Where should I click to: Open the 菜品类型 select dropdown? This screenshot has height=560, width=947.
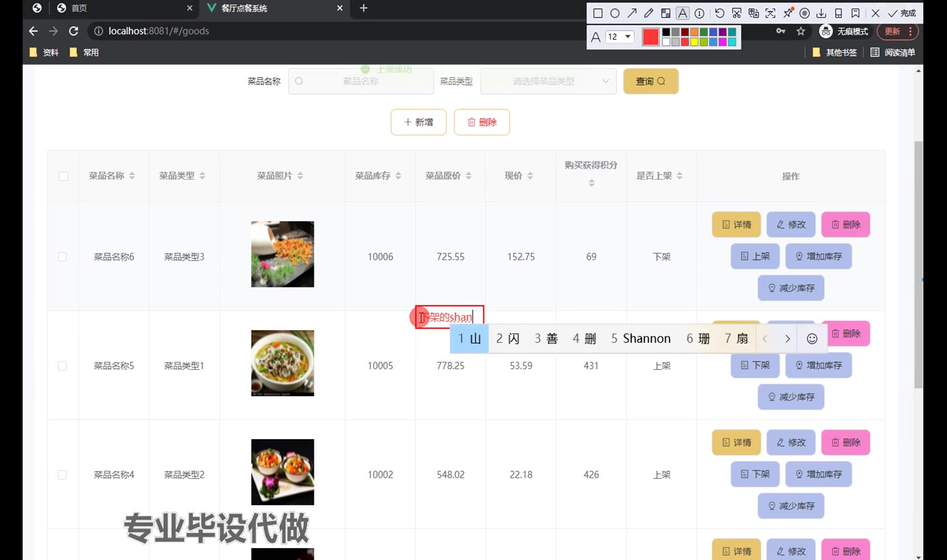[x=548, y=81]
